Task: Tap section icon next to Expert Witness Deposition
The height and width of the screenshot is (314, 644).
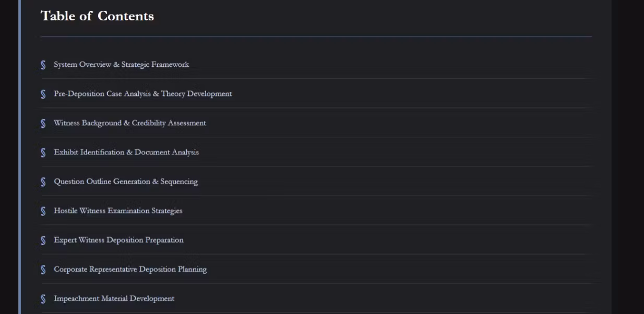Action: pyautogui.click(x=43, y=240)
